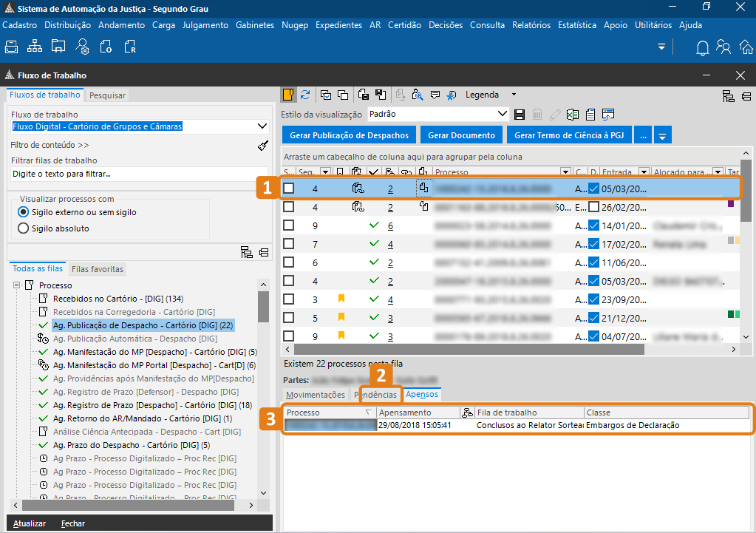The height and width of the screenshot is (533, 756).
Task: Clear the content filter with brush icon
Action: [263, 145]
